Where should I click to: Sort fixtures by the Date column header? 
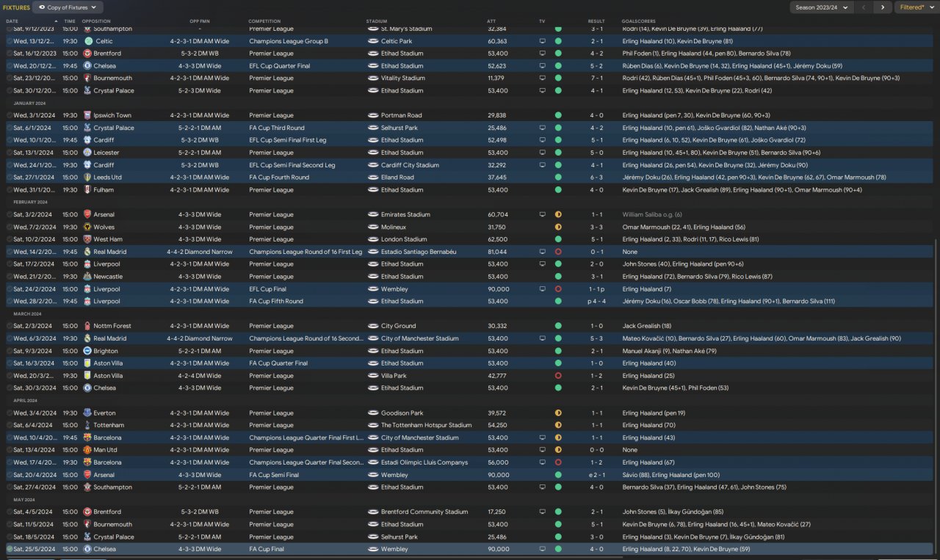12,21
